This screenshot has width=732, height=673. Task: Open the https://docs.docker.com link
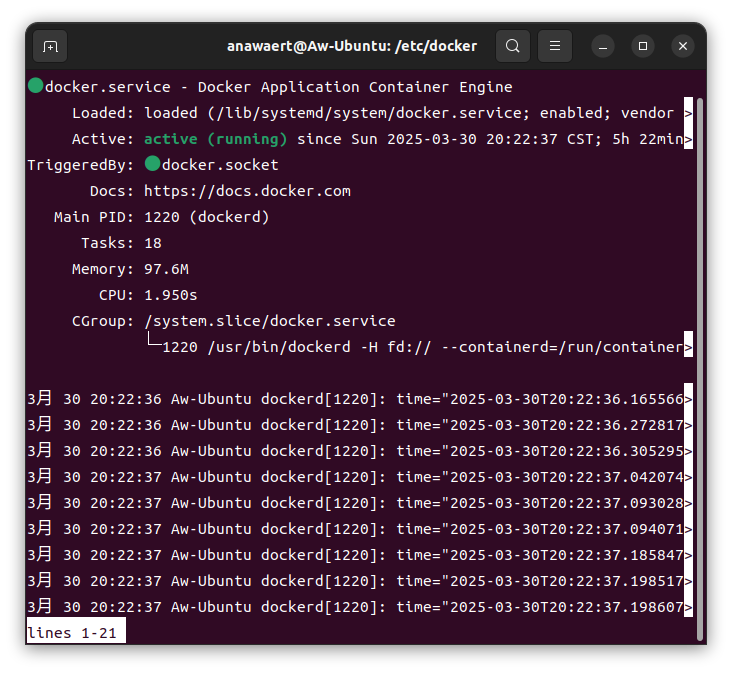(247, 190)
